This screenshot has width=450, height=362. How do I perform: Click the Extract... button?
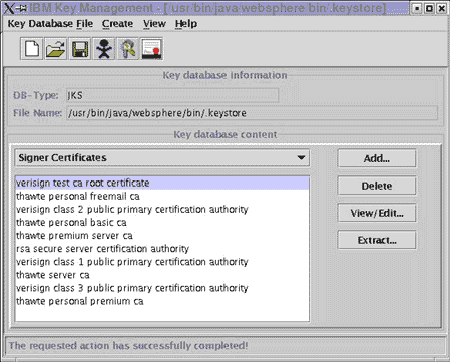377,240
